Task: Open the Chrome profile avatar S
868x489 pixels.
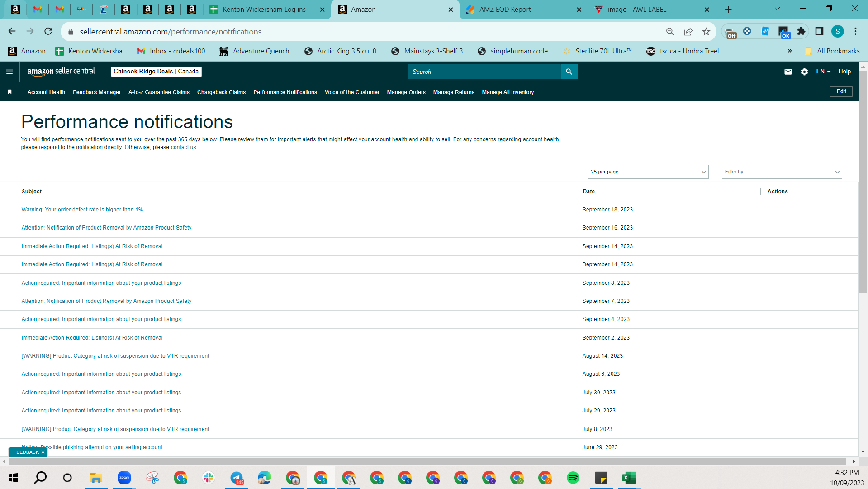Action: point(838,31)
